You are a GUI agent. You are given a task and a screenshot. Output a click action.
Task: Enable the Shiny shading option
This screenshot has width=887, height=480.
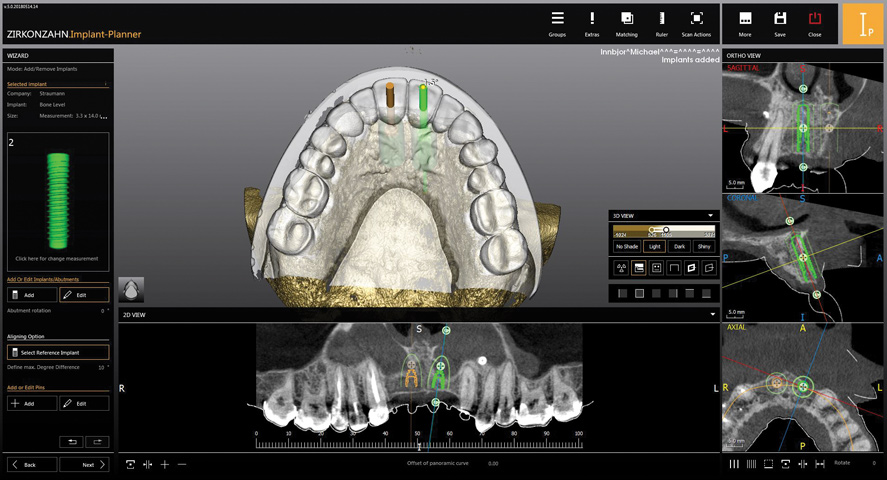706,246
